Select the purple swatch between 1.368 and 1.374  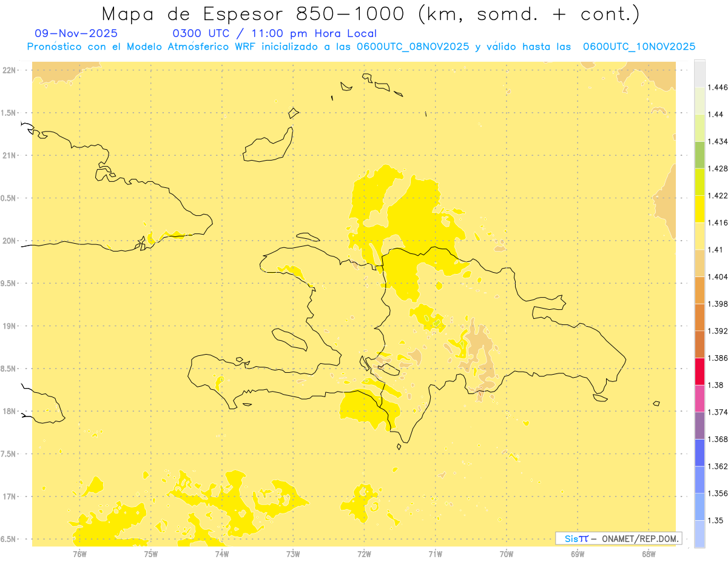699,426
